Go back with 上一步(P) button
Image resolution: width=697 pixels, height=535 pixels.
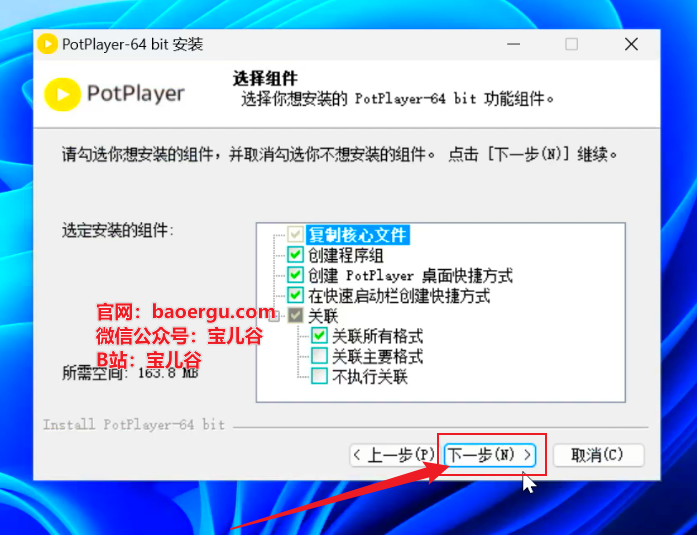pos(393,455)
